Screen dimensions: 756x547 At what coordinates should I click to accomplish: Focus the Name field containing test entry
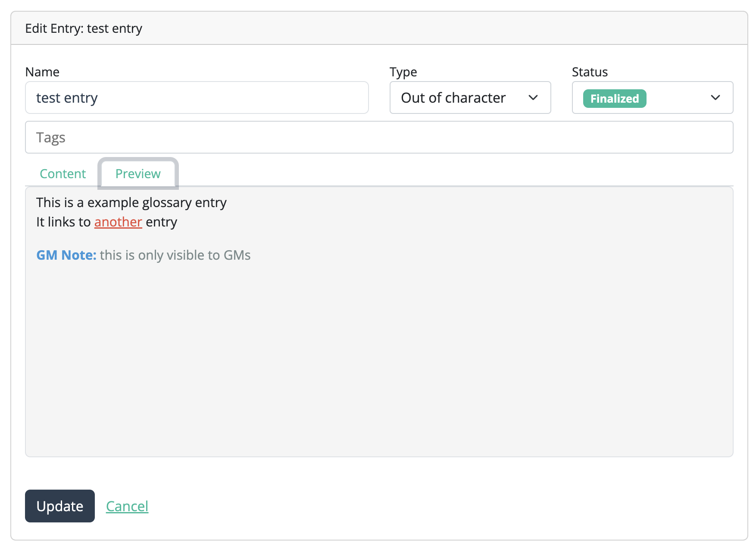tap(197, 98)
